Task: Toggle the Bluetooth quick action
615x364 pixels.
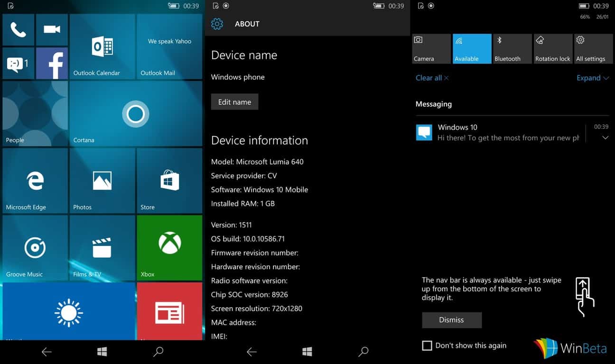Action: [512, 48]
